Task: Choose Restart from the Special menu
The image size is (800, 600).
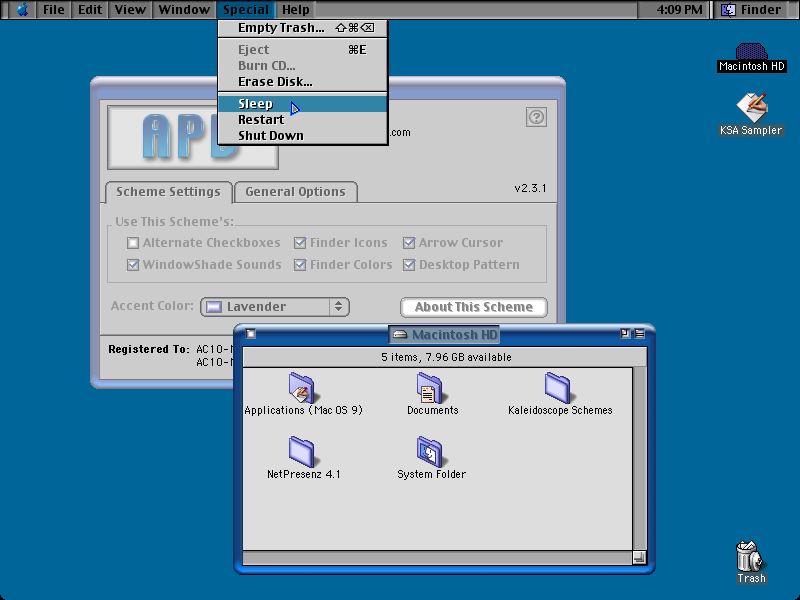Action: [303, 119]
